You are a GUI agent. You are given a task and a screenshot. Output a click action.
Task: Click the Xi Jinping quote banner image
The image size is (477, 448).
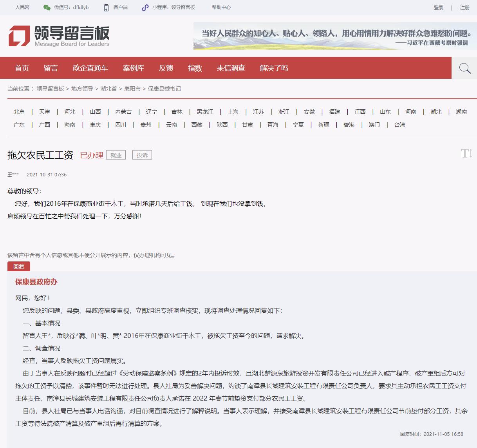(x=335, y=36)
